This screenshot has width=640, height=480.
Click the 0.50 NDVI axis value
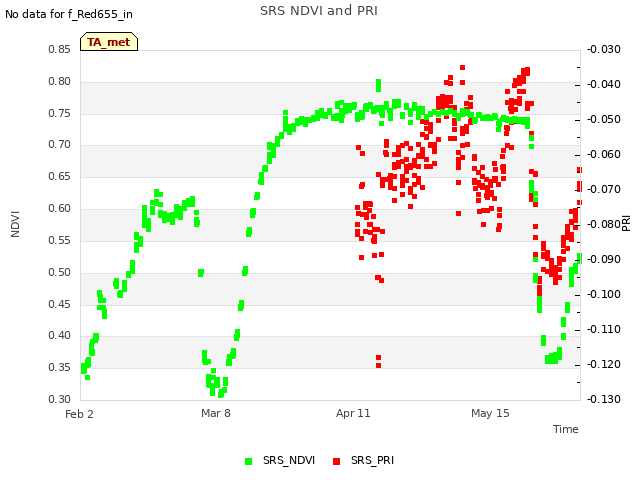[60, 272]
